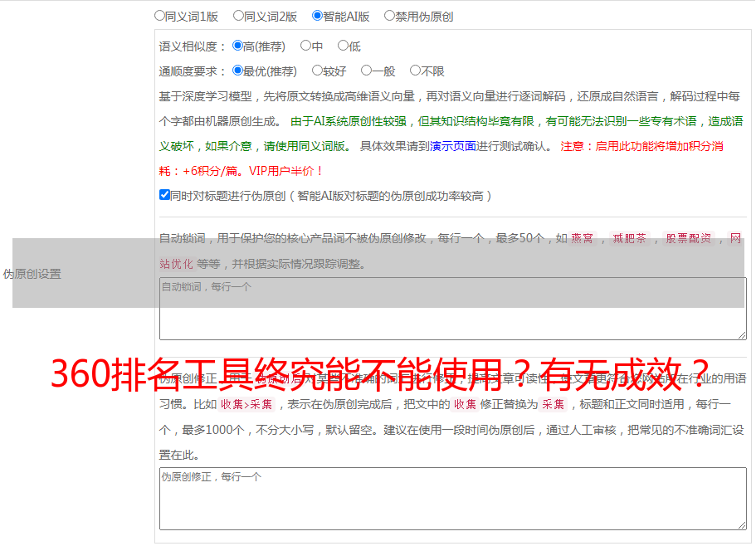Click the 收集>采集 example tag
The width and height of the screenshot is (756, 546).
(x=246, y=404)
